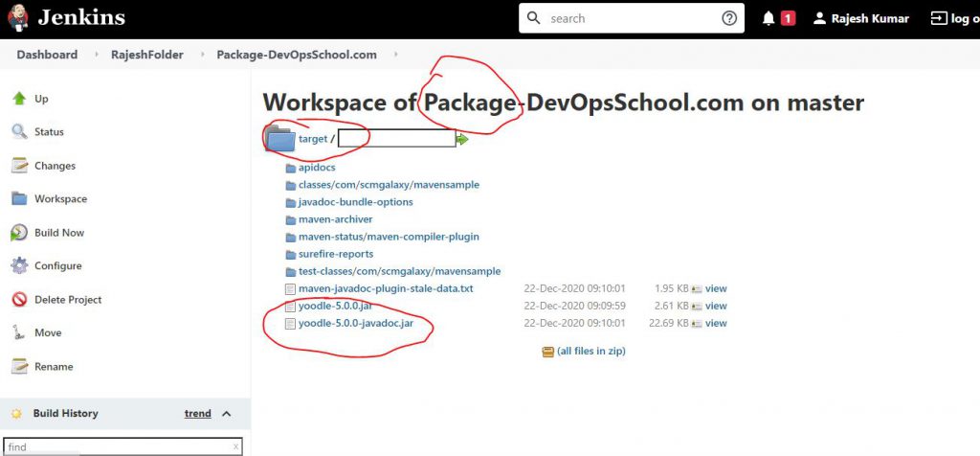Image resolution: width=980 pixels, height=456 pixels.
Task: Open the Workspace sidebar item
Action: pyautogui.click(x=60, y=199)
